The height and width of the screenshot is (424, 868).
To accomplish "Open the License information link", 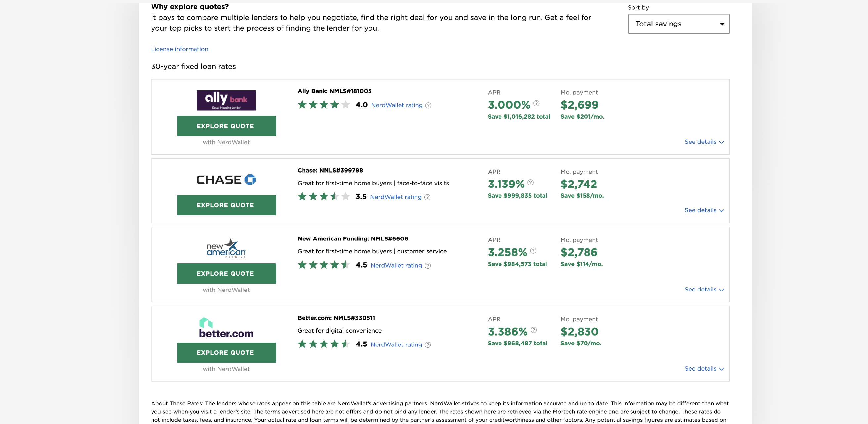I will [x=179, y=49].
